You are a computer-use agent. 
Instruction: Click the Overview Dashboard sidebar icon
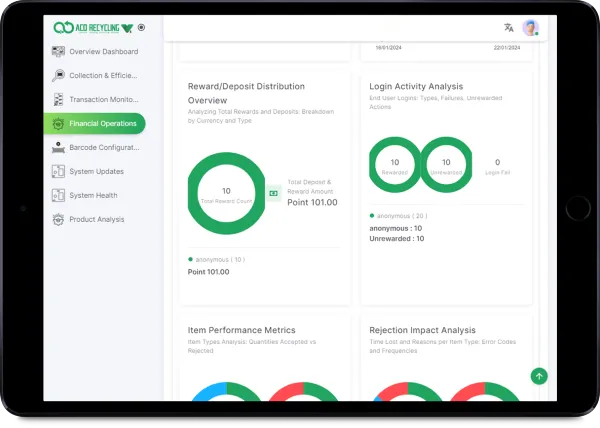tap(59, 52)
